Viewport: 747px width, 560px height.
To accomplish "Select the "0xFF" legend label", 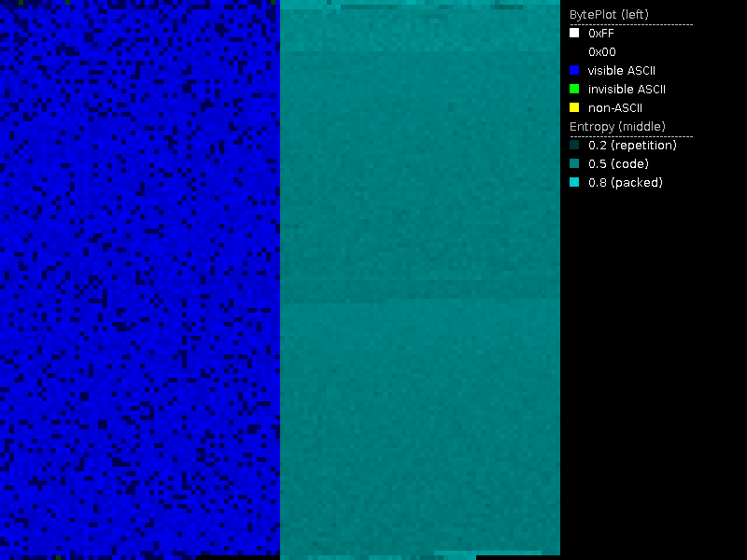I will pos(601,33).
